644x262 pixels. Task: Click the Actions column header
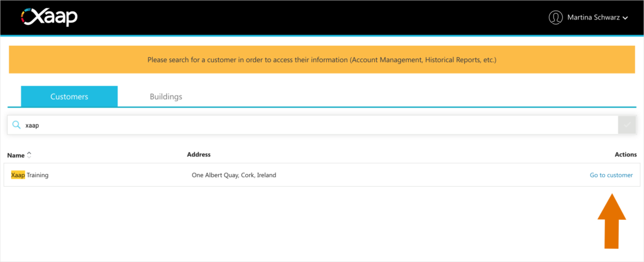pos(626,155)
